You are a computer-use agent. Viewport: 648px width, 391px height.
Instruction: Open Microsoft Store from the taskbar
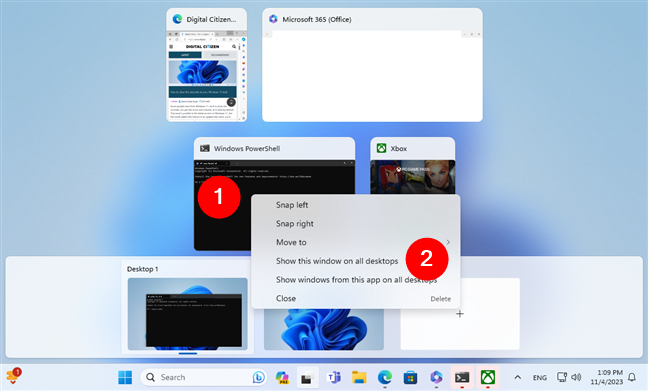tap(410, 377)
